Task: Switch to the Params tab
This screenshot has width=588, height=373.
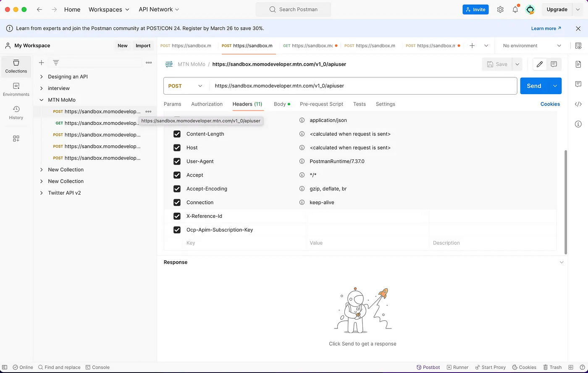Action: 172,104
